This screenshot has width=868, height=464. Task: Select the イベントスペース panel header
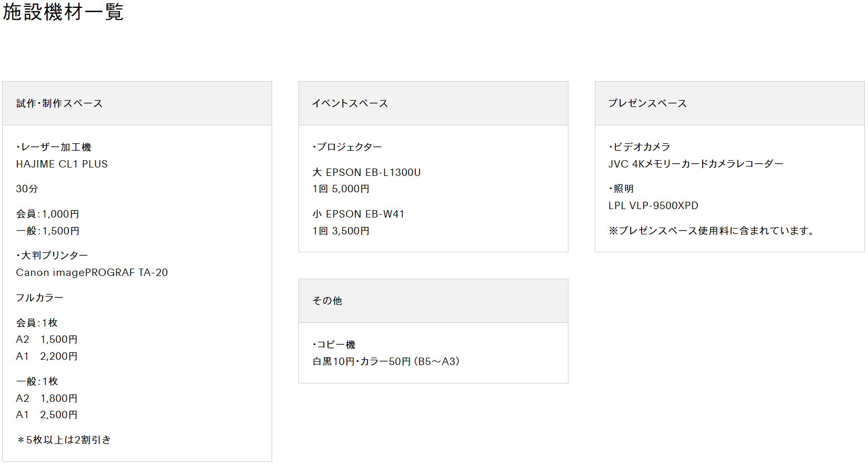(x=433, y=103)
